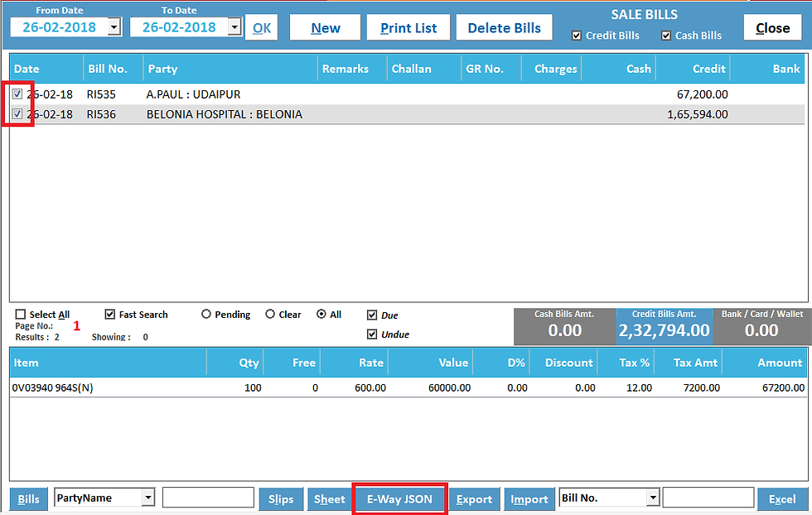Screen dimensions: 812x515
Task: Open the PartyName dropdown
Action: coord(148,498)
